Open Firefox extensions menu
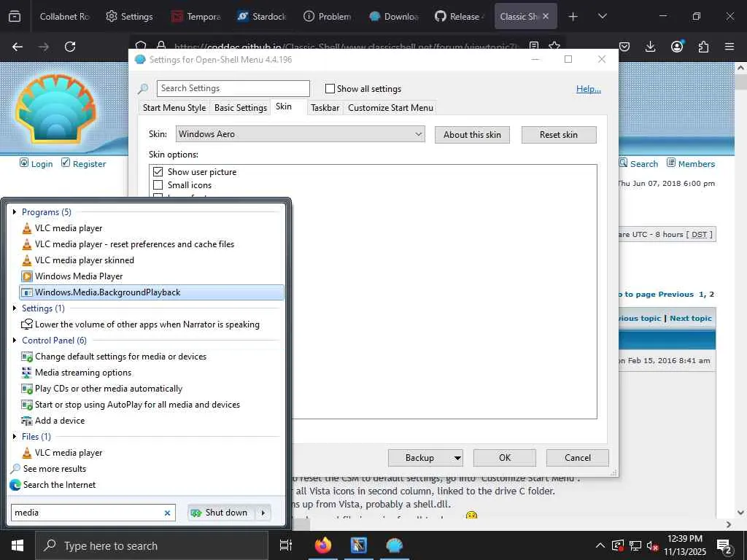The width and height of the screenshot is (747, 560). pos(703,47)
